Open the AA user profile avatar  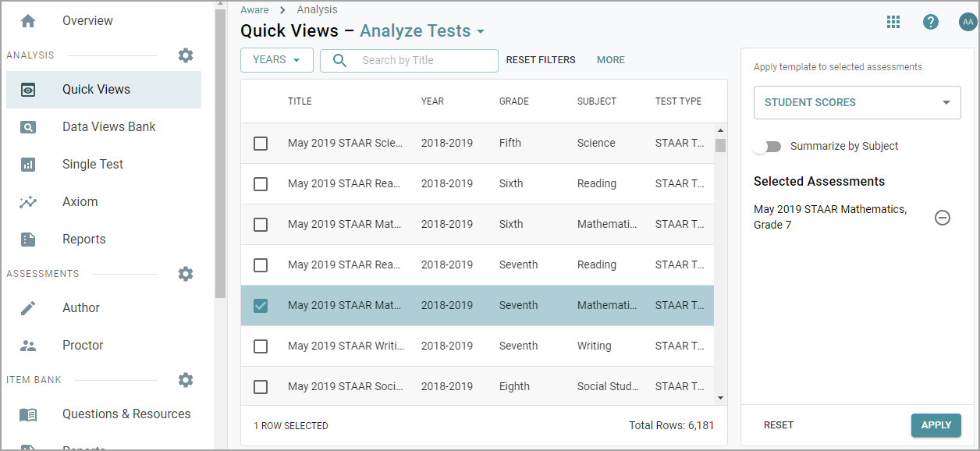[968, 22]
